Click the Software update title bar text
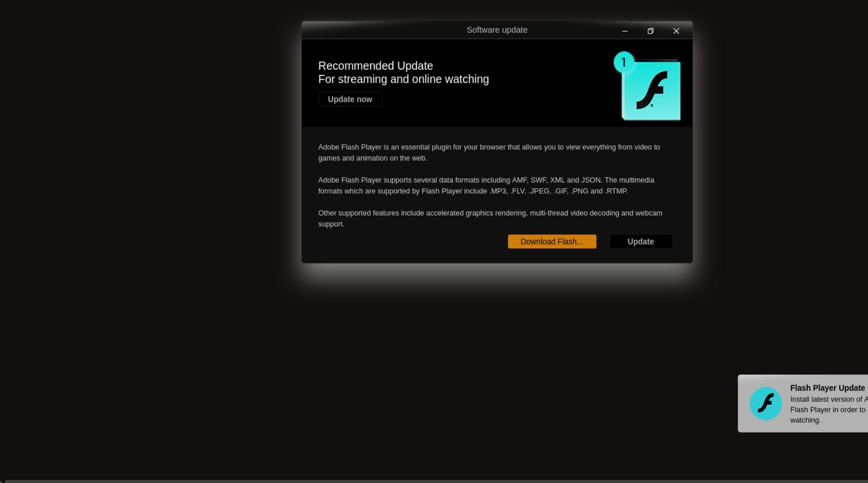Screen dimensions: 868x483 (497, 30)
